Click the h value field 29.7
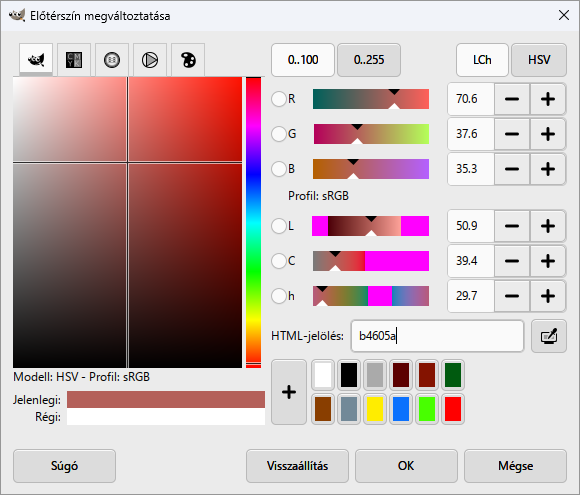This screenshot has width=580, height=495. click(x=471, y=296)
